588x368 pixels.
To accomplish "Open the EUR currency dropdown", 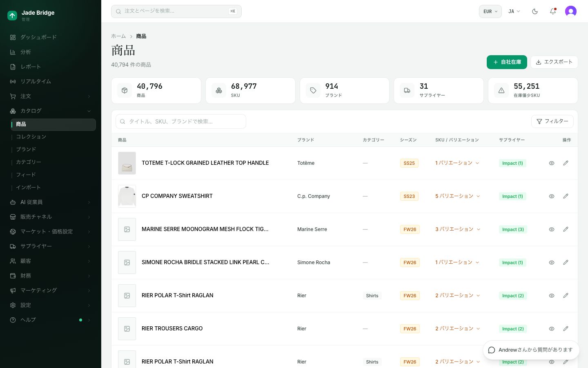I will (x=490, y=11).
